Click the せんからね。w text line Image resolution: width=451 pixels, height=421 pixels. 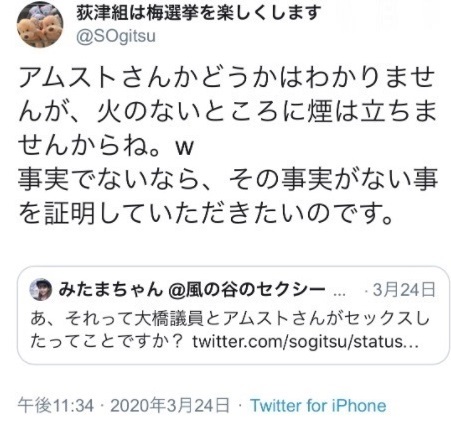106,146
